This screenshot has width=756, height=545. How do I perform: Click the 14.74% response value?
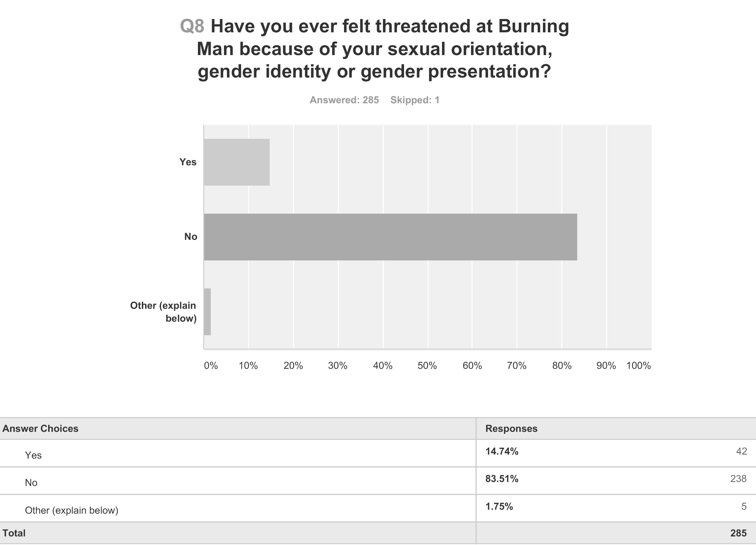tap(502, 451)
